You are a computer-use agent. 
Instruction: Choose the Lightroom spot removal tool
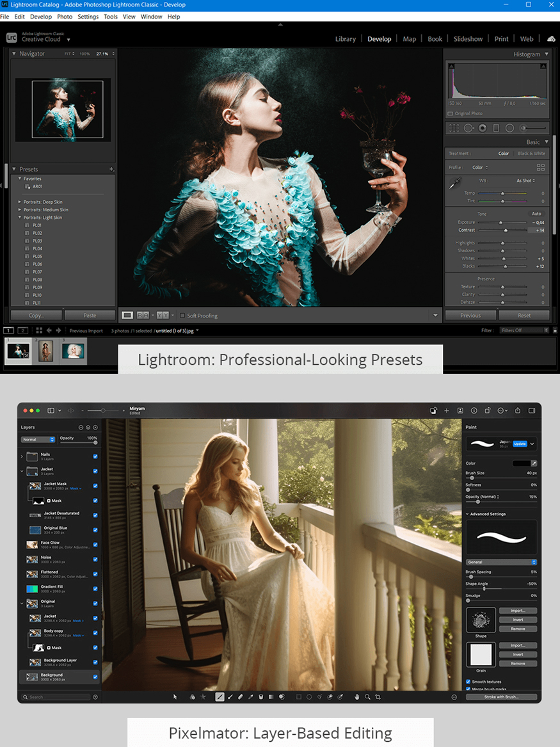pos(468,128)
